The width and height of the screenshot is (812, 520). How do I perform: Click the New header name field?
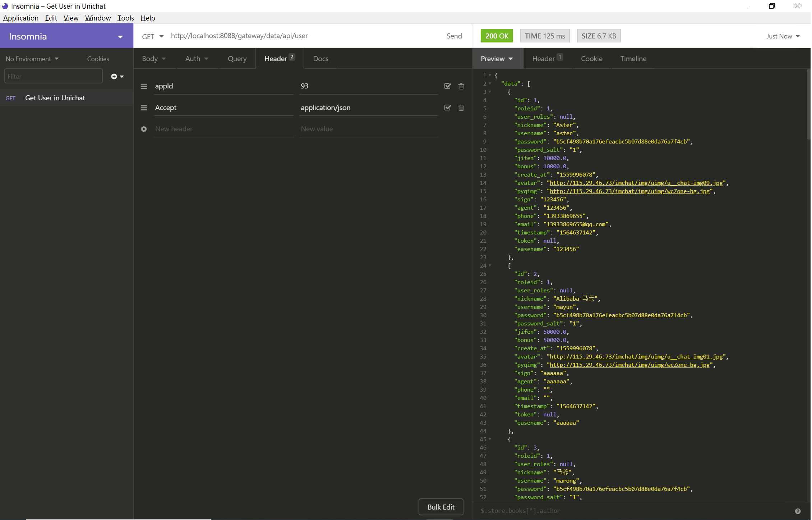[224, 129]
